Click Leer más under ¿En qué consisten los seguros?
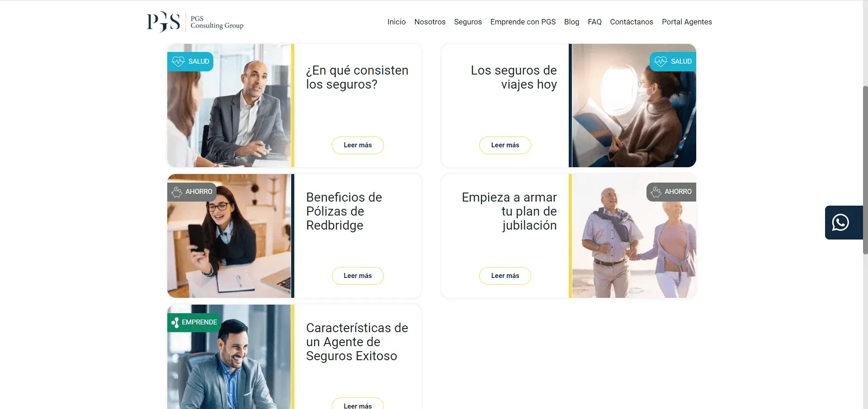The image size is (868, 409). tap(358, 145)
